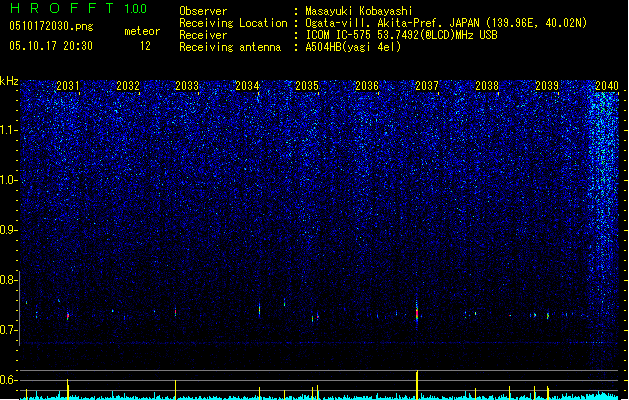The width and height of the screenshot is (629, 400).
Task: Click the 'Receiving Location' label
Action: click(x=233, y=23)
